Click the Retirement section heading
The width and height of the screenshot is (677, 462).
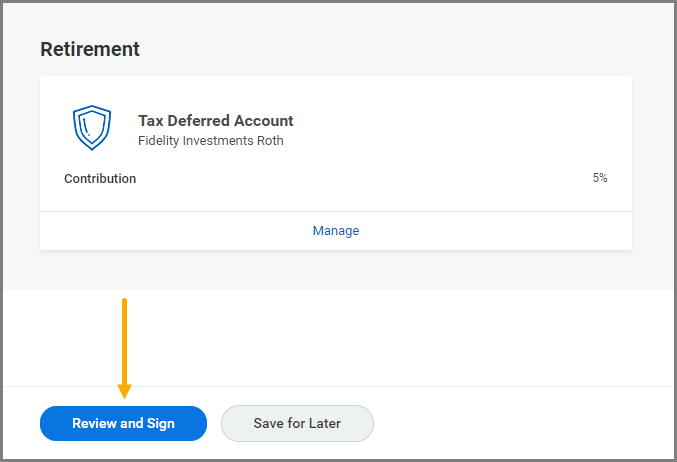click(90, 49)
